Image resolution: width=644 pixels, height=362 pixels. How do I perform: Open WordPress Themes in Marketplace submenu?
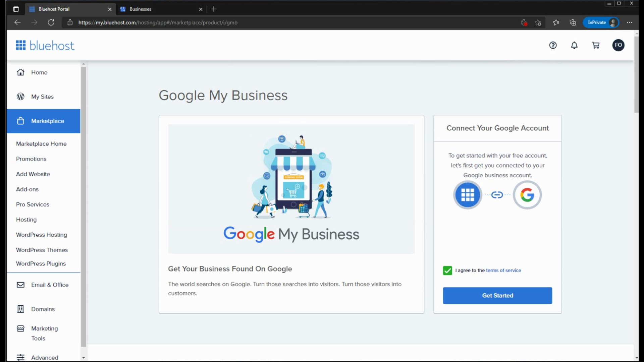pyautogui.click(x=42, y=250)
